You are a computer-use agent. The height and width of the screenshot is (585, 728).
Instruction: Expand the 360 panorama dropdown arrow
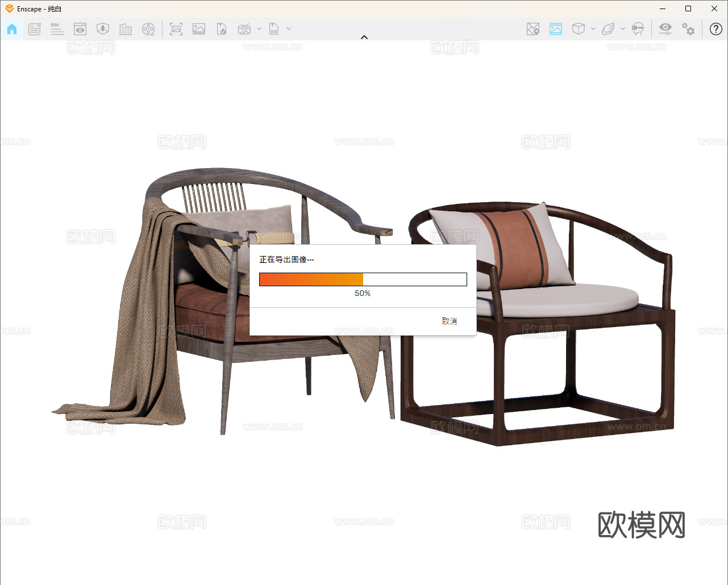point(259,29)
